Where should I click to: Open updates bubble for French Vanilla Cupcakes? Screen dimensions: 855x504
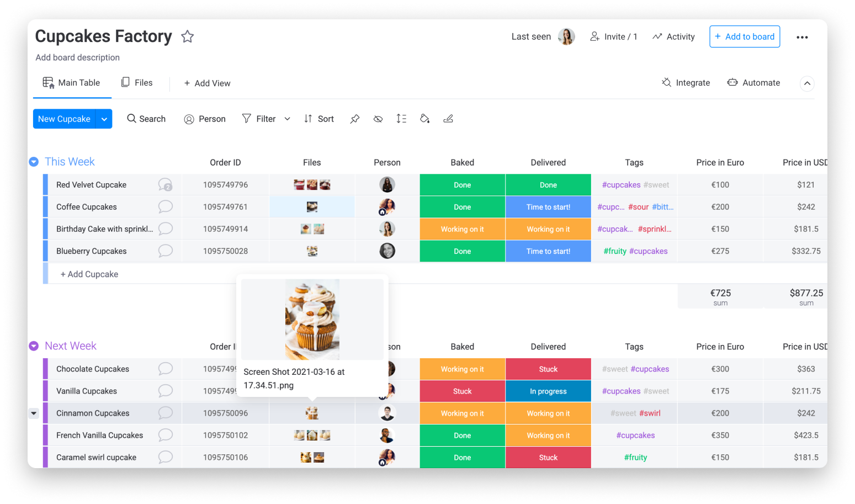coord(166,435)
